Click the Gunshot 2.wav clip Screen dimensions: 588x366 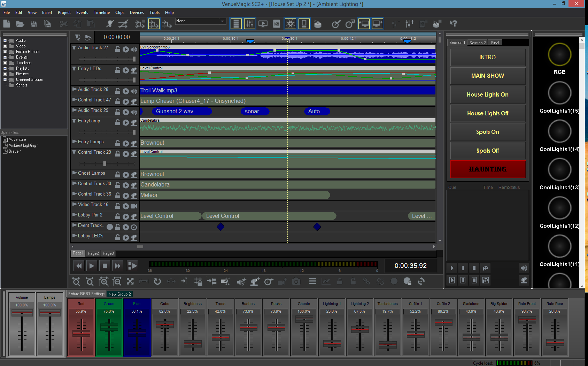(x=181, y=112)
